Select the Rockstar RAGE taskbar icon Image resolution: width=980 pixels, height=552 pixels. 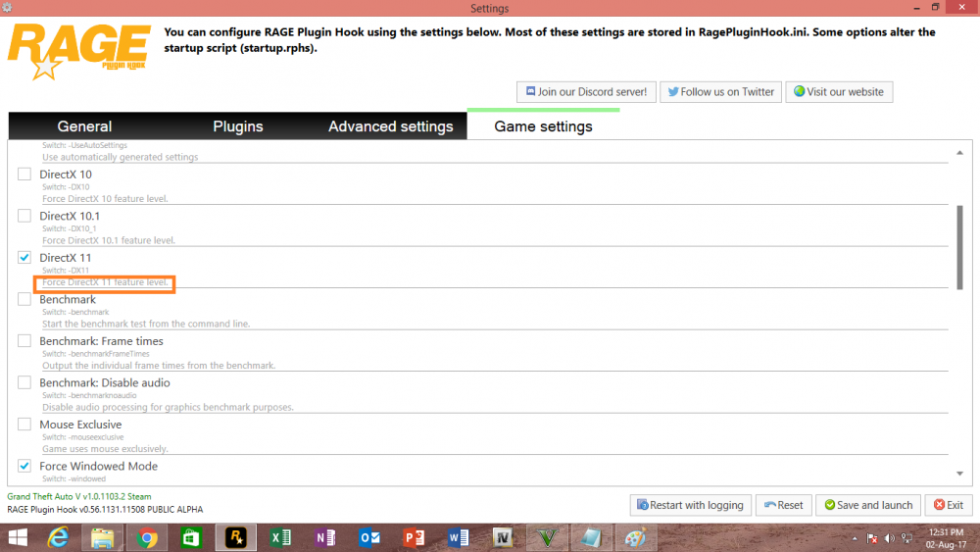[236, 537]
